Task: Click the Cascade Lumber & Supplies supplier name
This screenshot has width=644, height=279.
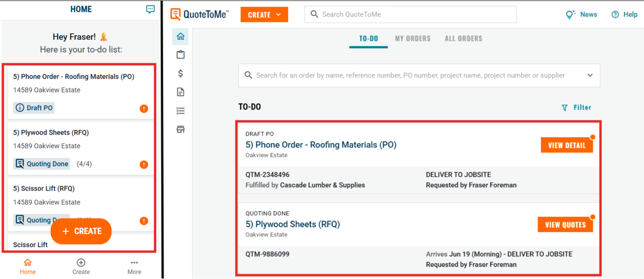Action: pyautogui.click(x=322, y=185)
